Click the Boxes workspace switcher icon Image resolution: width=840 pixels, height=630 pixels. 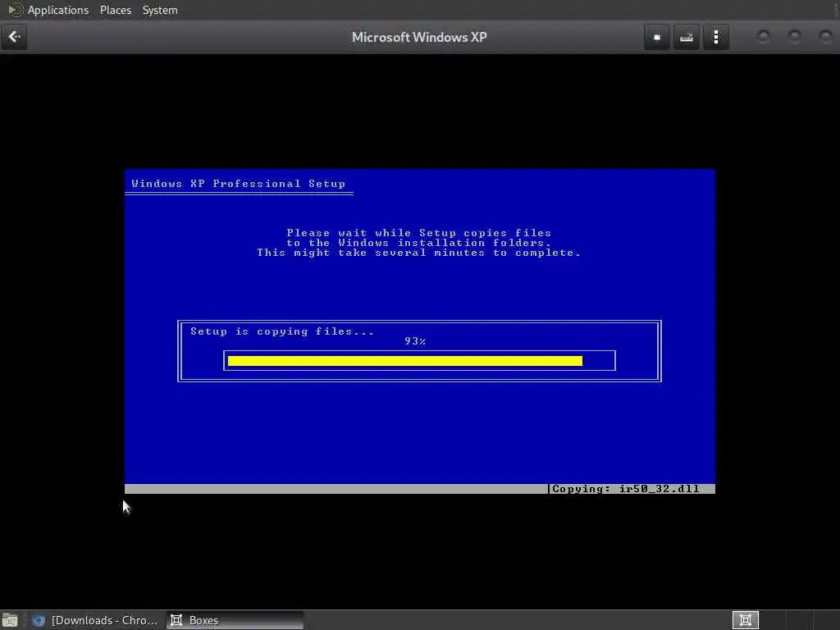745,620
